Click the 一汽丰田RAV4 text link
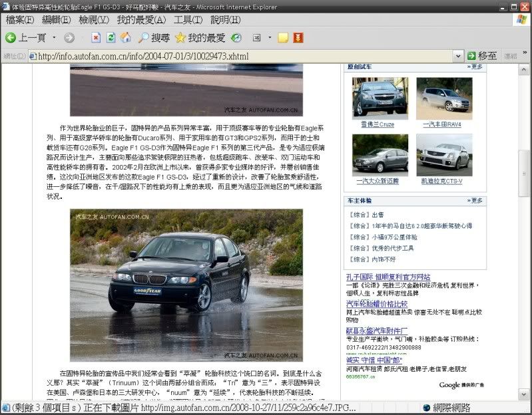 click(x=442, y=124)
